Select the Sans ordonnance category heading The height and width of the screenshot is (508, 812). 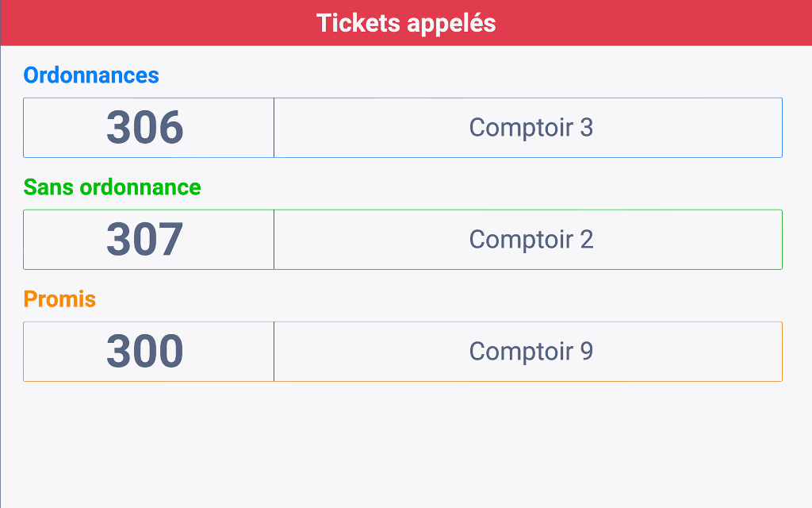(112, 187)
